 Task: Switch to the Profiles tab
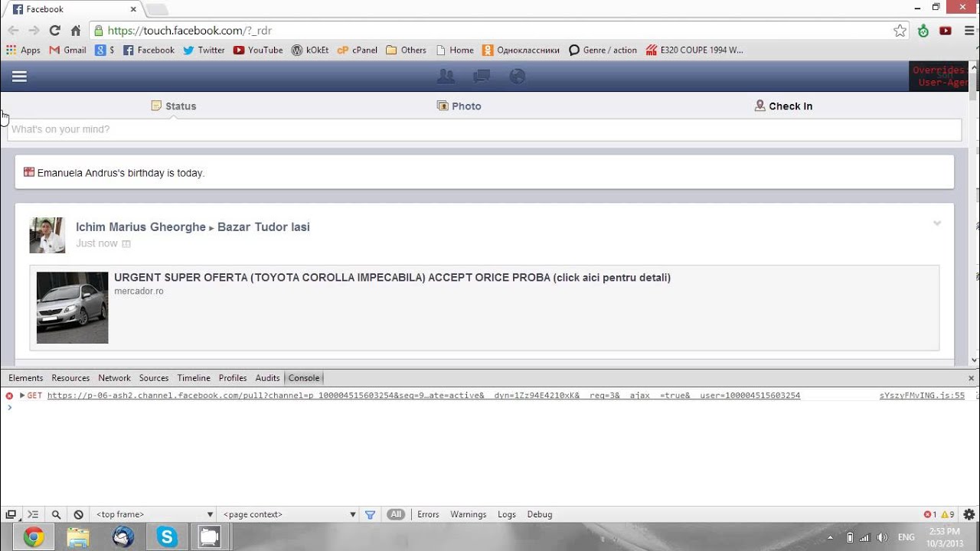click(233, 378)
